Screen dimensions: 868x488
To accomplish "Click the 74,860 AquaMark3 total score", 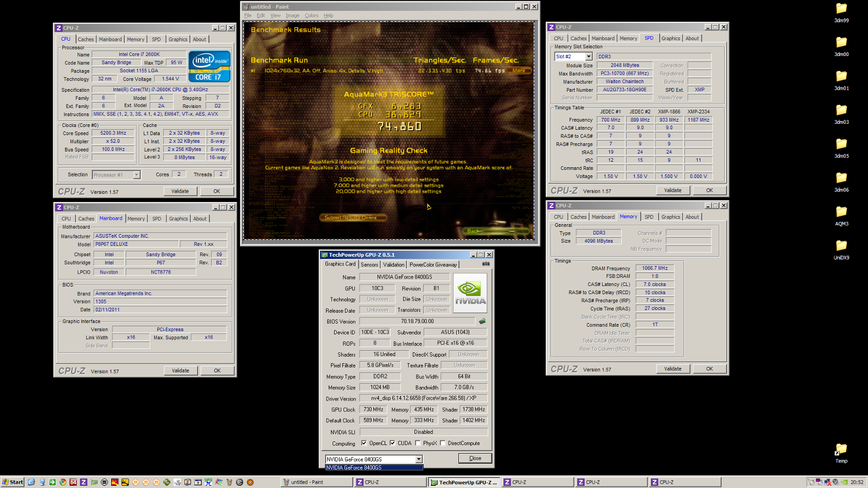I will click(x=400, y=126).
